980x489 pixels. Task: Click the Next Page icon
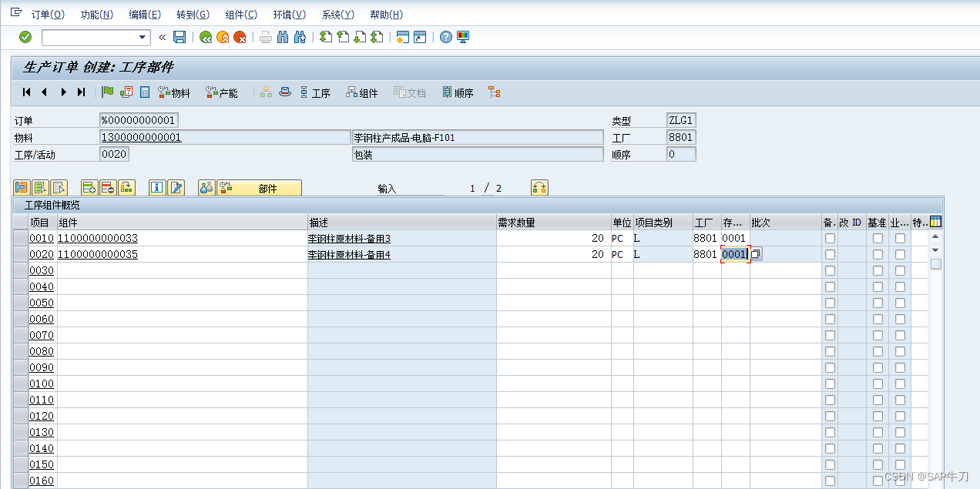click(360, 37)
